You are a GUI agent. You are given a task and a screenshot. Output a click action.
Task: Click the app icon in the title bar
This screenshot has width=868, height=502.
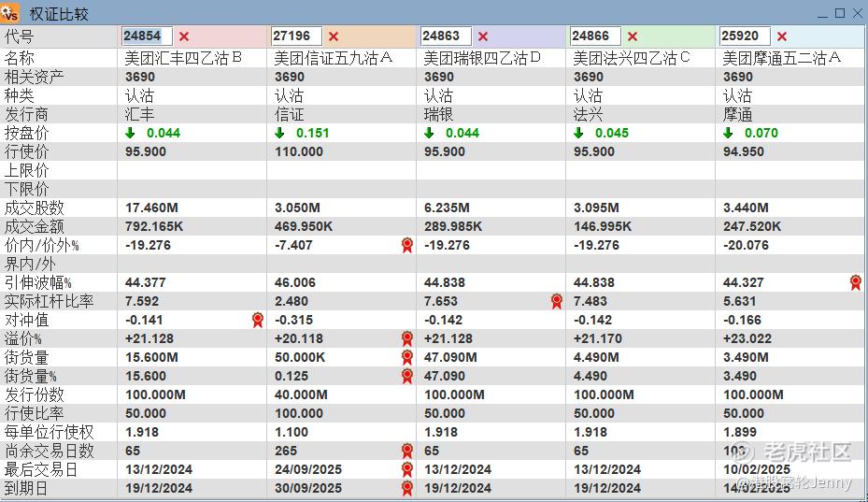click(9, 12)
